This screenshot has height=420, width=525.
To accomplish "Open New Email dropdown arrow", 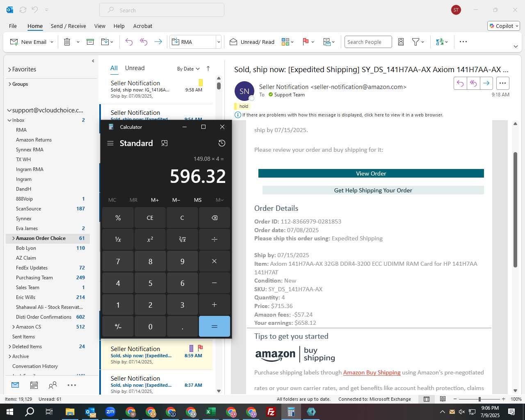I will coord(52,42).
